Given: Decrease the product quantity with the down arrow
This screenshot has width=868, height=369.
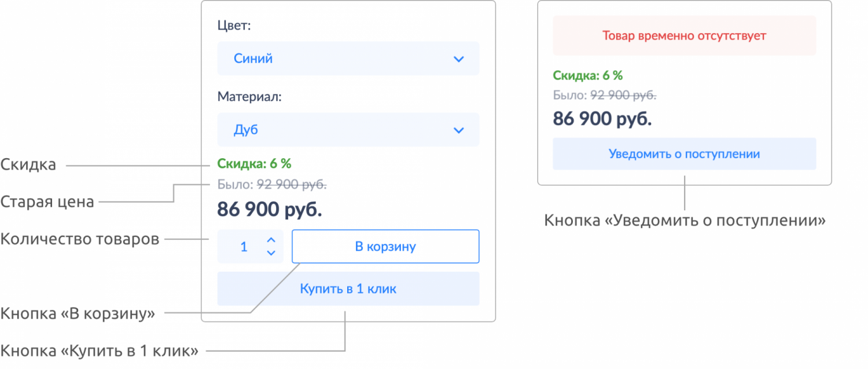Looking at the screenshot, I should [270, 253].
